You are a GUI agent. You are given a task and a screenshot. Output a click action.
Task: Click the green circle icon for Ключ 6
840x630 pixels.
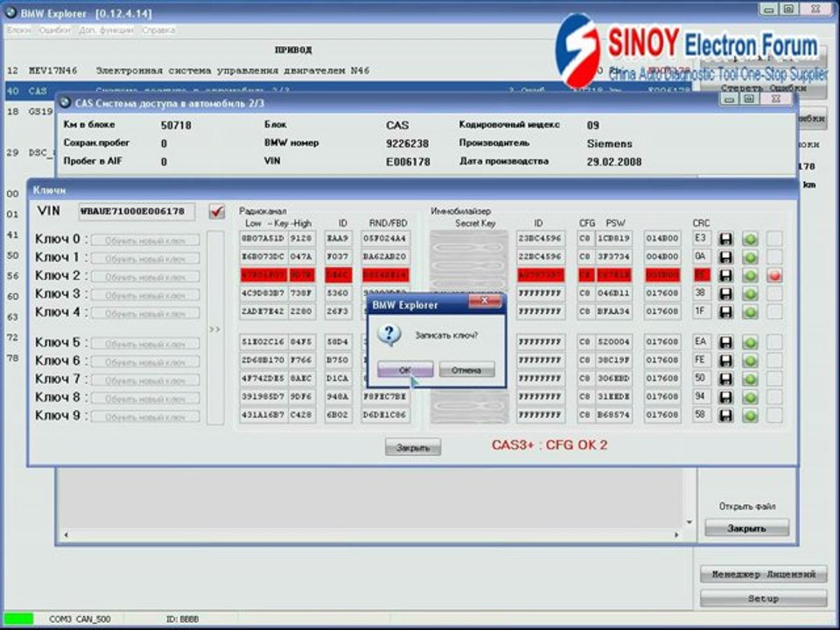click(750, 360)
